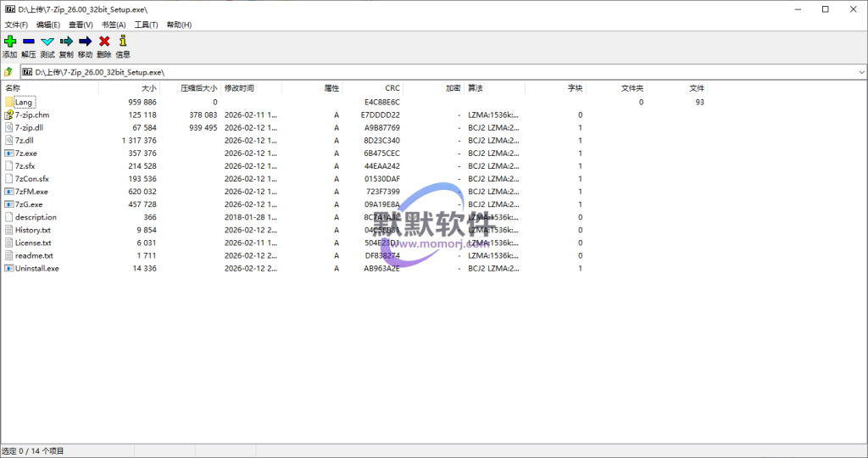Sort by the CRC column header
The height and width of the screenshot is (458, 868).
(x=392, y=88)
